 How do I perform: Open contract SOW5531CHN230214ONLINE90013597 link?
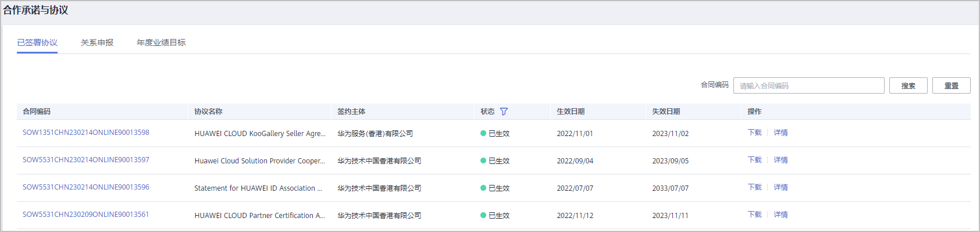tap(85, 160)
